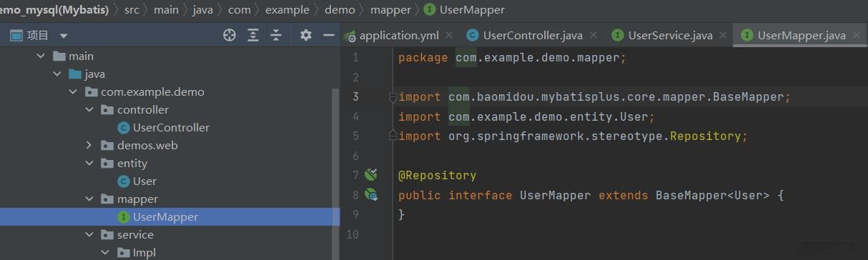Collapse the controller package chevron

[x=89, y=110]
